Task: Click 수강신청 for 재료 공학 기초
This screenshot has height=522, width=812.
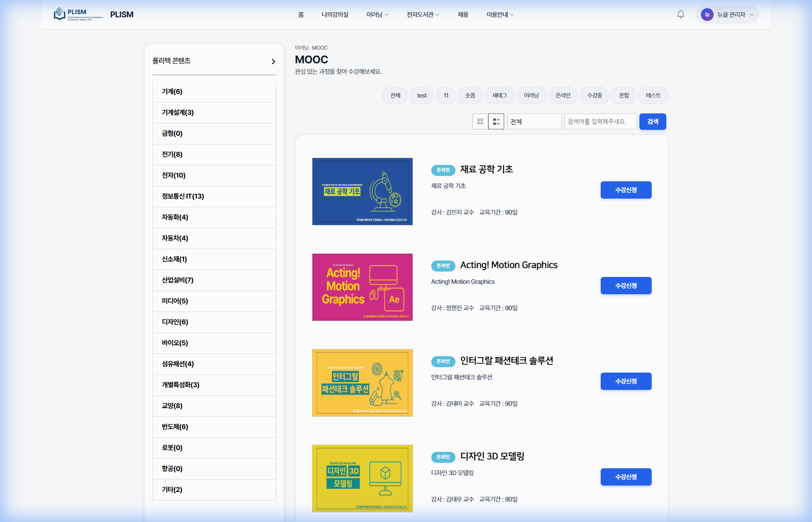Action: pyautogui.click(x=626, y=190)
